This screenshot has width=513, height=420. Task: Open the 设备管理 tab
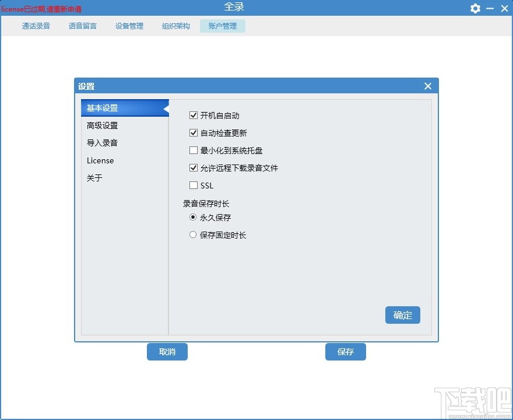pos(129,26)
